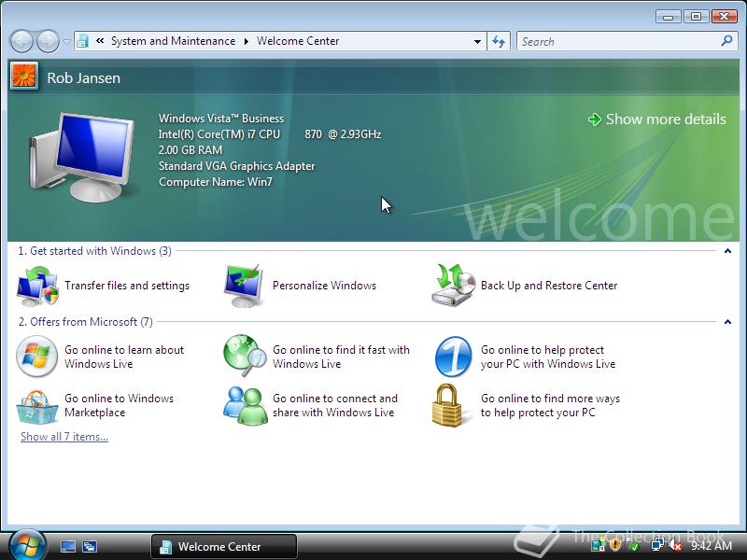Select Go online to help protect your PC label
Screen dimensions: 747x560
click(548, 357)
